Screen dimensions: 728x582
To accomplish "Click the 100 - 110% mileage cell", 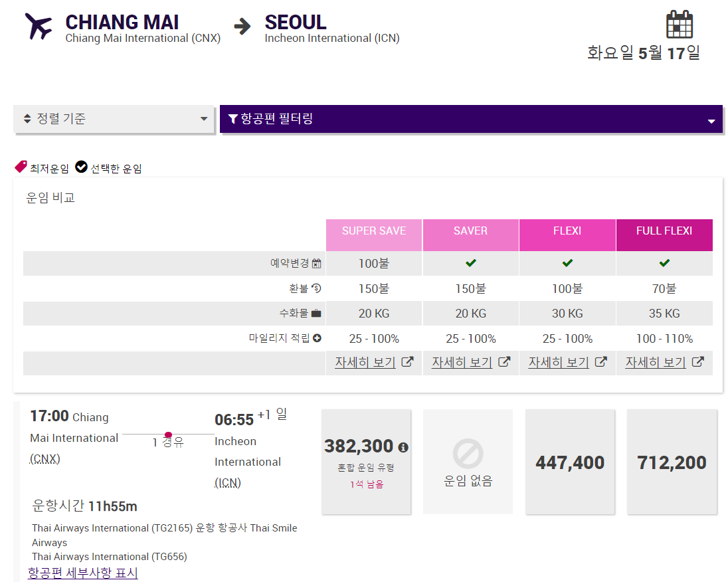I will click(x=664, y=339).
